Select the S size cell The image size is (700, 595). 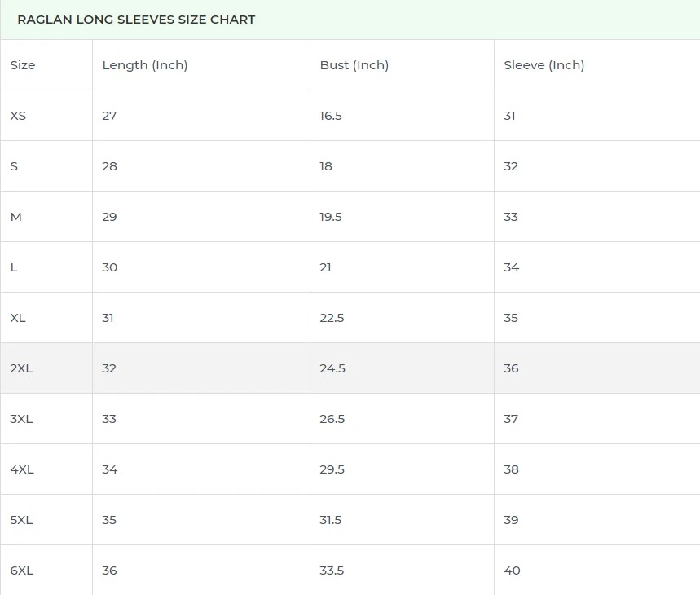pos(14,166)
